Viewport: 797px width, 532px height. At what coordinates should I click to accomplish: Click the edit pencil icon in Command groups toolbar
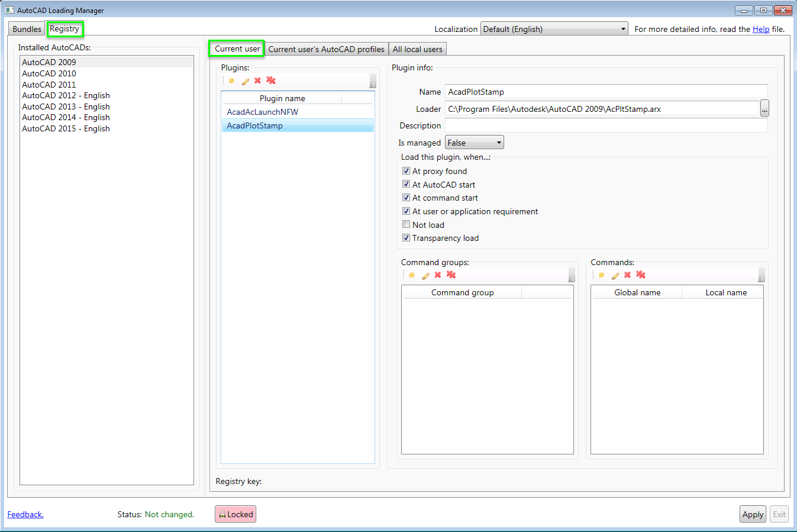click(x=425, y=275)
